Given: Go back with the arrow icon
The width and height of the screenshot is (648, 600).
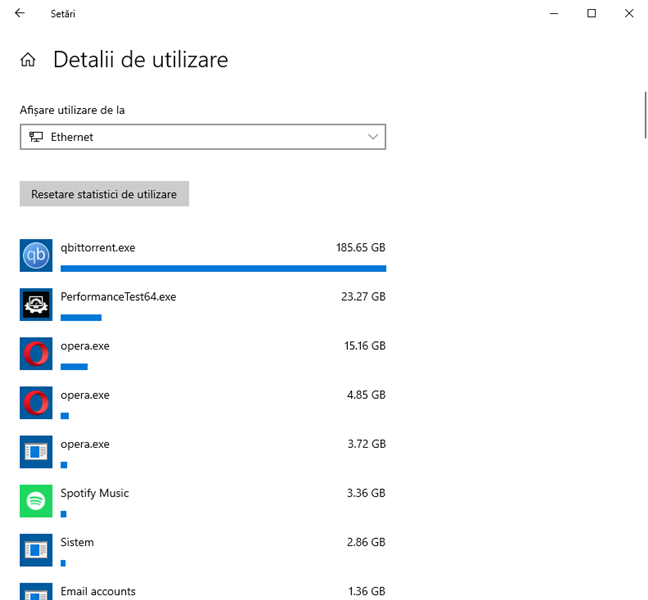Looking at the screenshot, I should 19,13.
